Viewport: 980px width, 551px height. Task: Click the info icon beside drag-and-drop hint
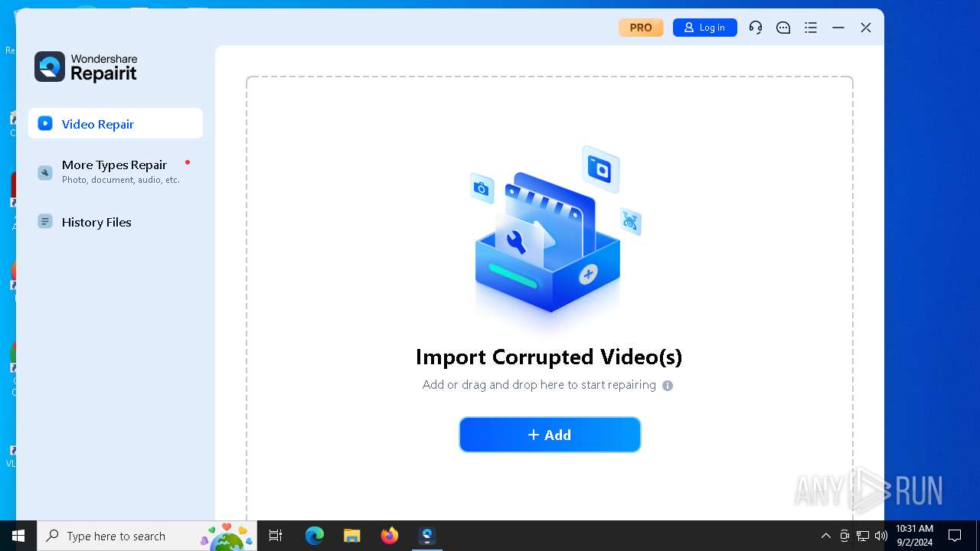[x=668, y=386]
